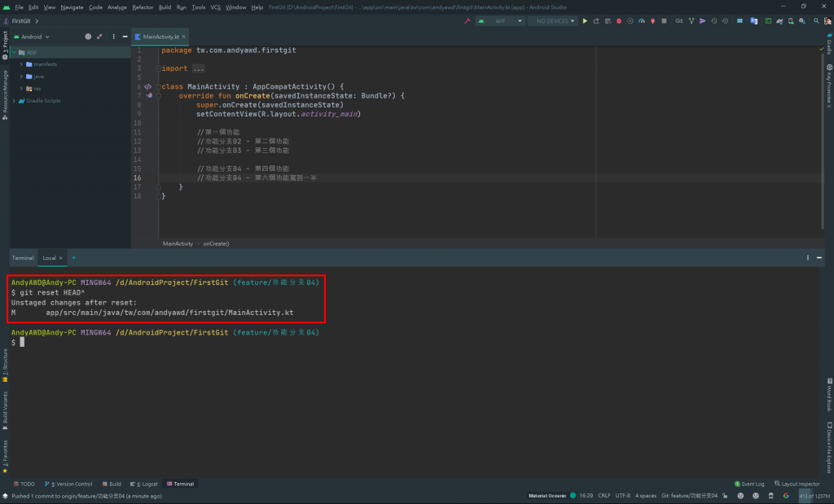Open the AVD Manager device icon
This screenshot has height=504, width=834.
791,20
